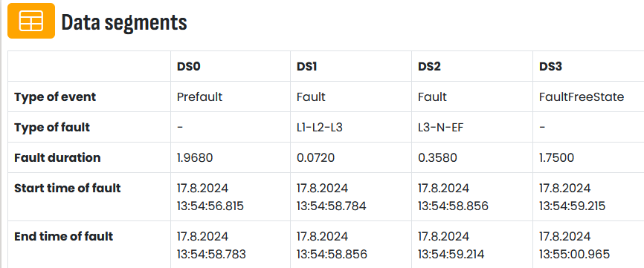Viewport: 644px width, 268px height.
Task: Click the 0.3580 fault duration value
Action: point(437,158)
